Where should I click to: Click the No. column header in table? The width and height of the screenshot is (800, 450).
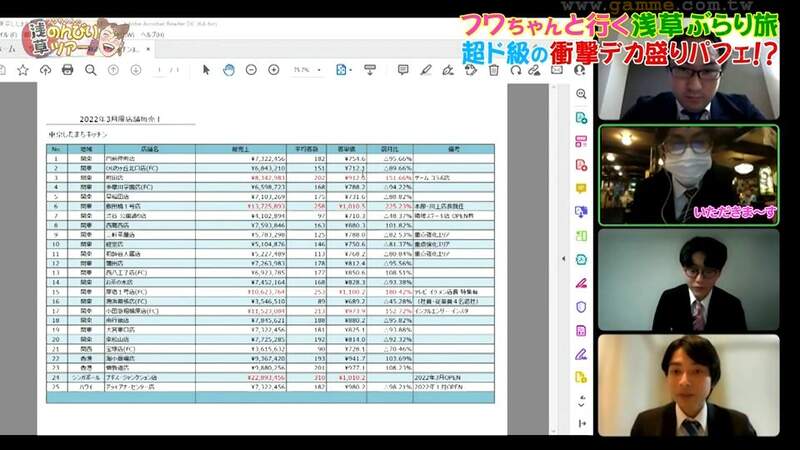(56, 149)
